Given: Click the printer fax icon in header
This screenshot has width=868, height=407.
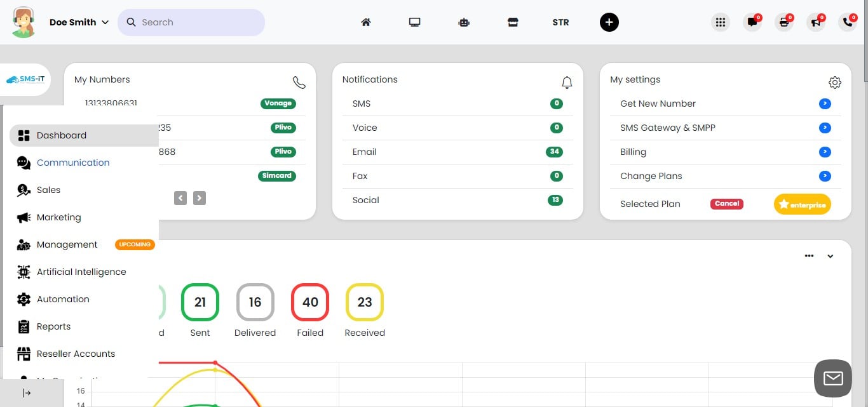Looking at the screenshot, I should tap(784, 22).
